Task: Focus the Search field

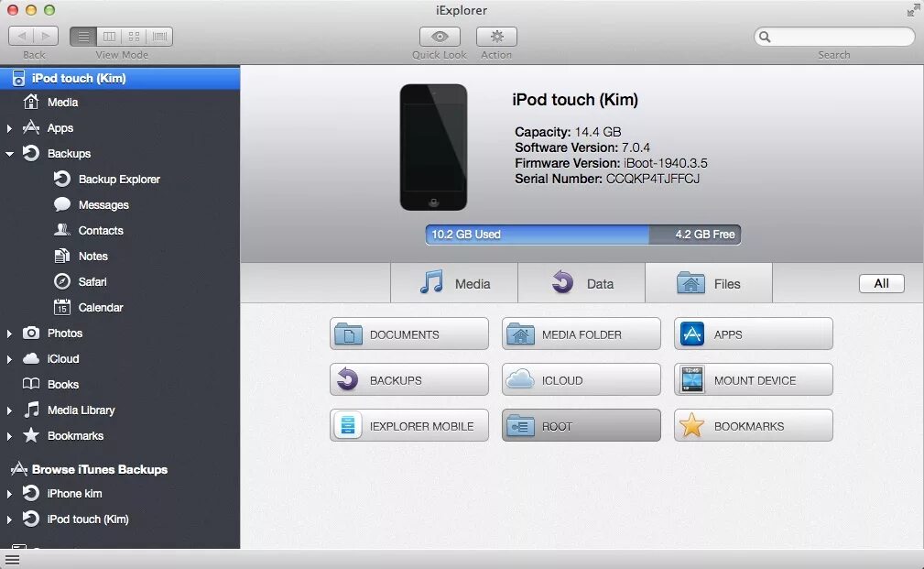Action: pyautogui.click(x=834, y=37)
